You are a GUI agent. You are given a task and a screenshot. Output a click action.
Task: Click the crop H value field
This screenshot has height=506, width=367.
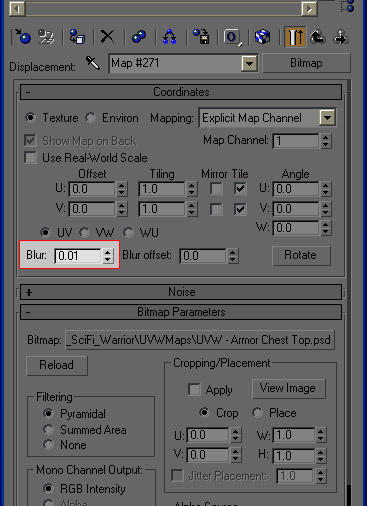pyautogui.click(x=293, y=455)
